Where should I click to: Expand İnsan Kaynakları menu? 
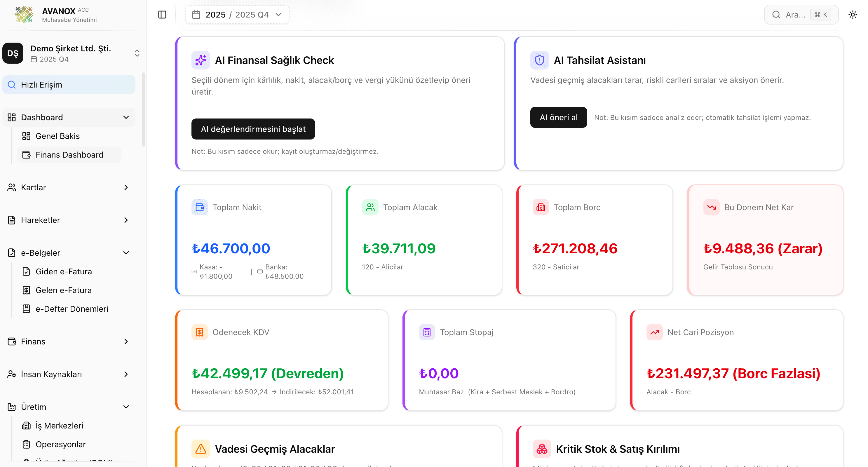click(x=69, y=374)
